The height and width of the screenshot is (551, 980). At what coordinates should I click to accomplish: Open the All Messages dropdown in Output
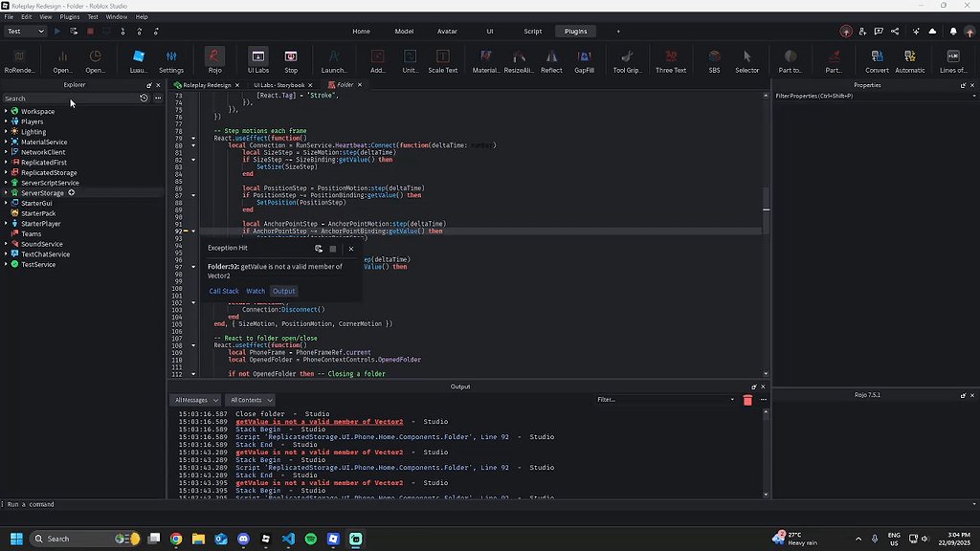[194, 400]
